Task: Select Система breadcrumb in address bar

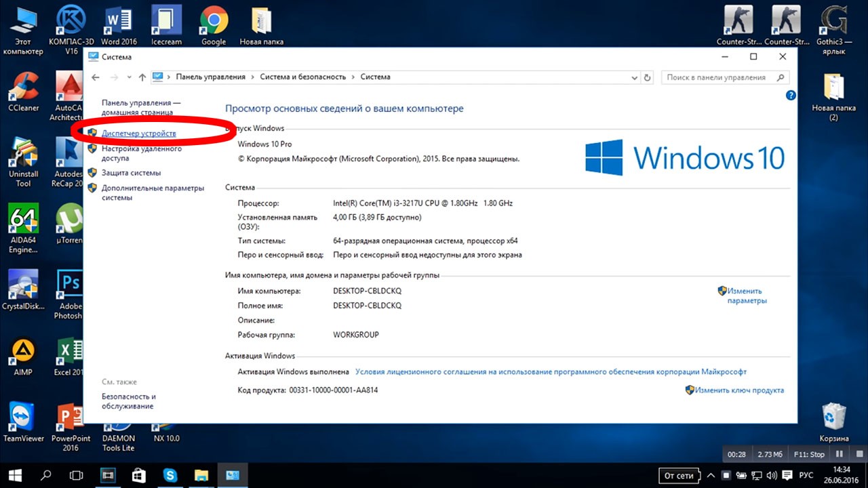Action: click(x=375, y=77)
